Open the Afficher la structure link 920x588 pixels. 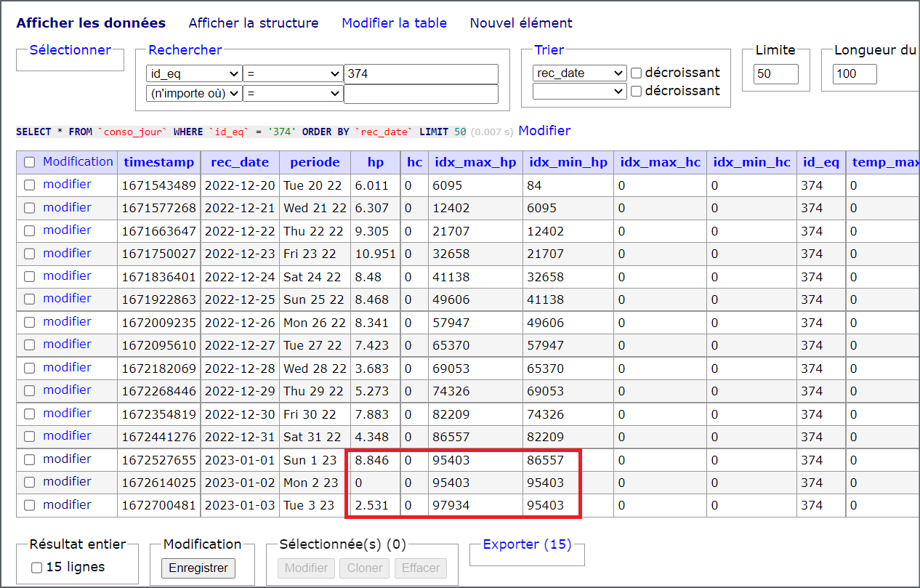pyautogui.click(x=253, y=23)
